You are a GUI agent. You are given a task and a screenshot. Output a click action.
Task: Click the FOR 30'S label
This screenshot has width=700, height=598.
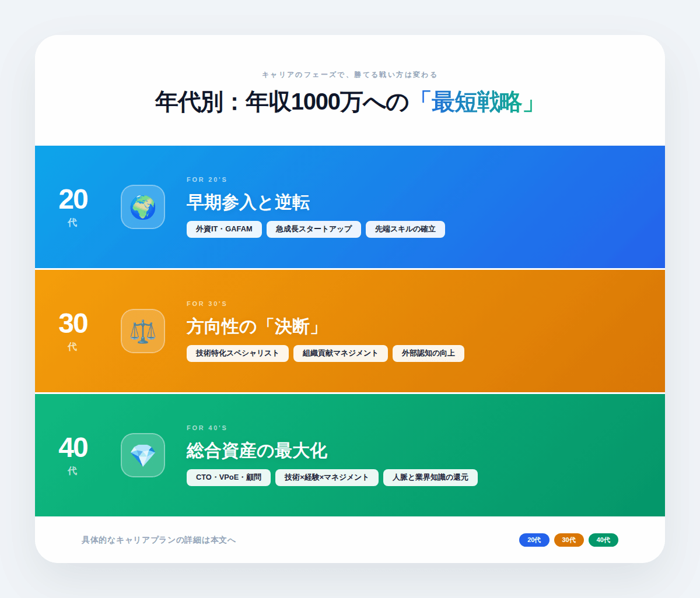coord(207,304)
